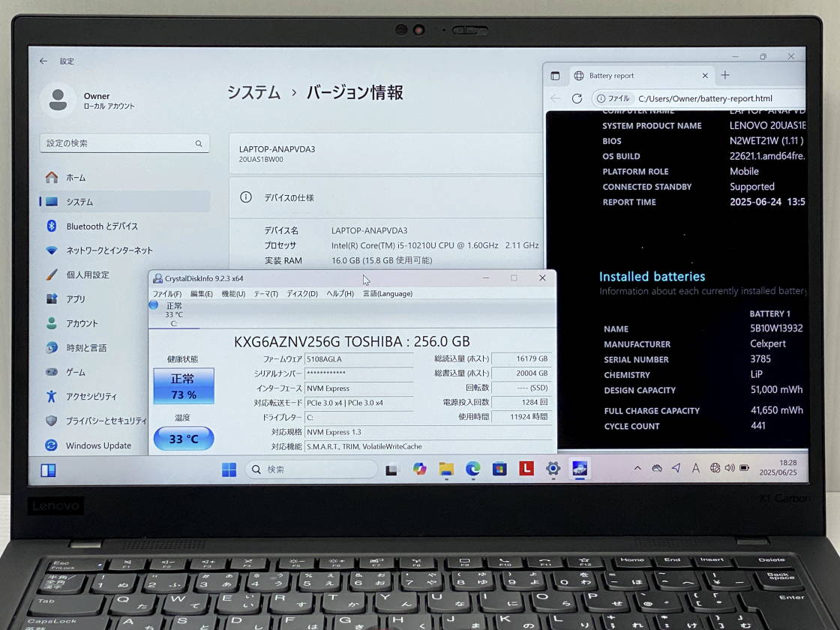Screen dimensions: 840x630
Task: Select the 16.0 GB installed RAM value
Action: pyautogui.click(x=382, y=260)
